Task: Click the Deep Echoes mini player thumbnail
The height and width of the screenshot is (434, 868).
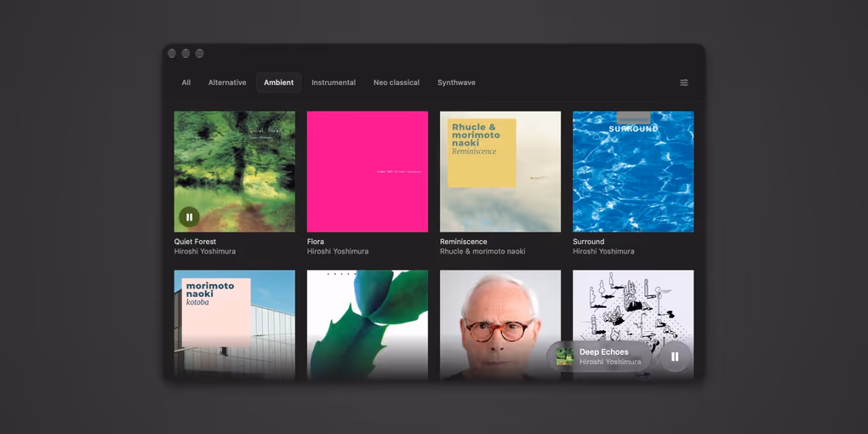Action: pos(565,357)
